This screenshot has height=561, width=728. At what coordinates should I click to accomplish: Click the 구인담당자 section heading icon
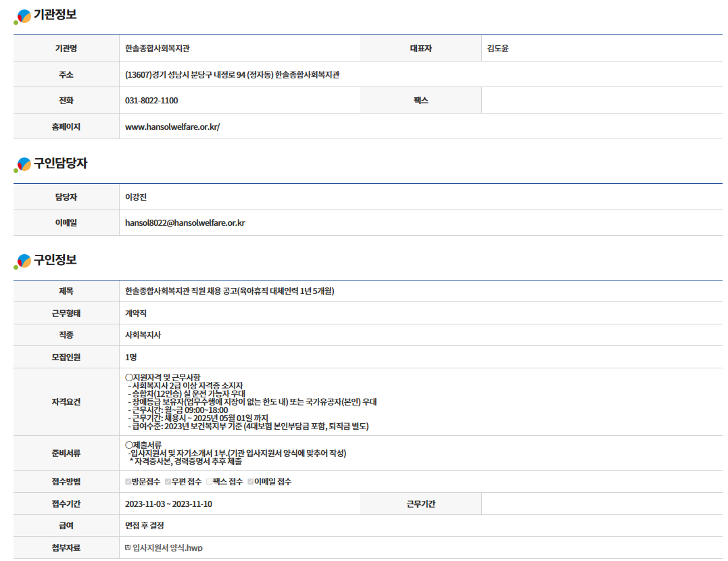coord(23,164)
